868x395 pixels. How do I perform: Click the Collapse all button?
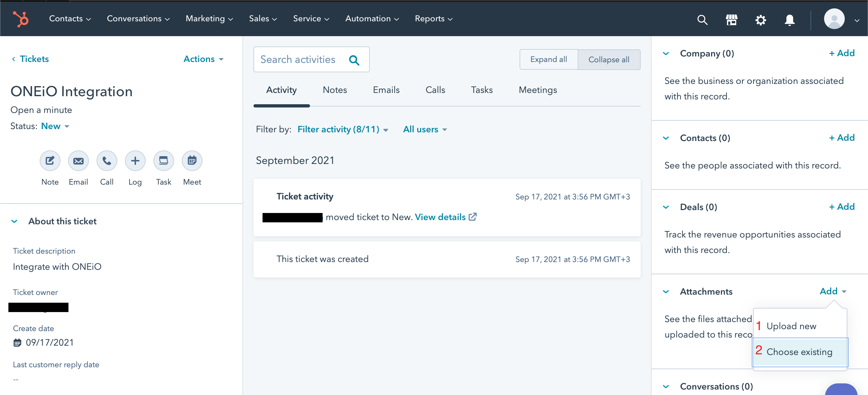coord(609,60)
